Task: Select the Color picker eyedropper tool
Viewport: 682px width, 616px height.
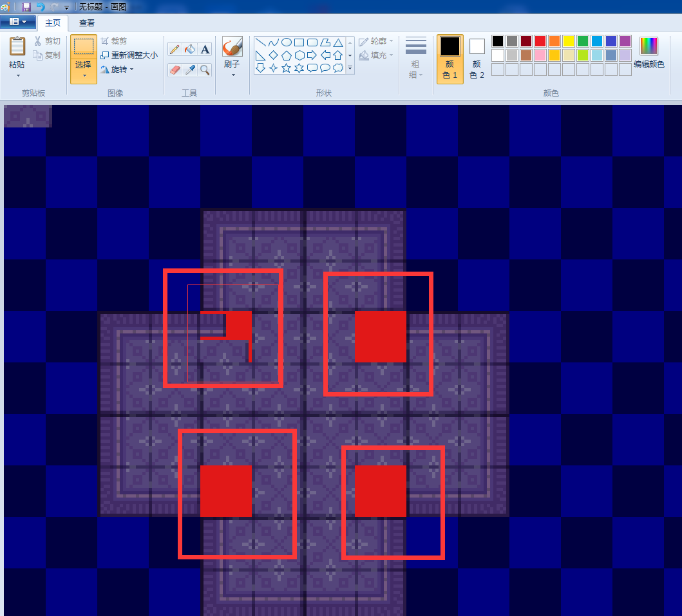Action: [x=189, y=70]
